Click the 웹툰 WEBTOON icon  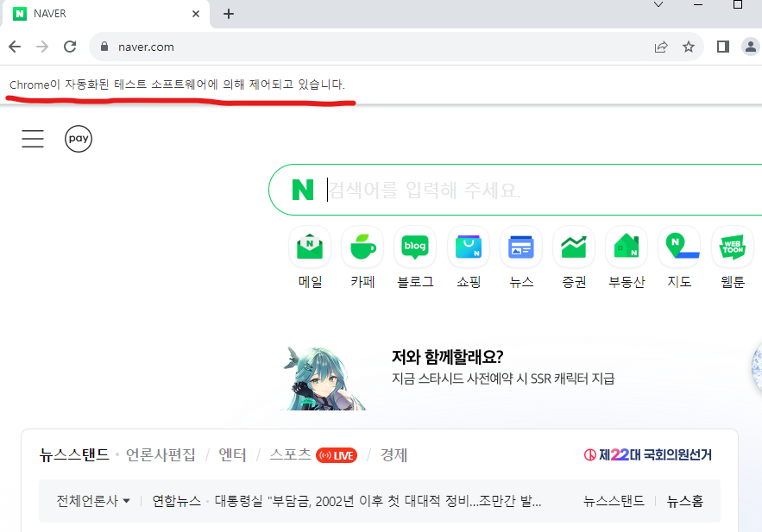coord(731,246)
